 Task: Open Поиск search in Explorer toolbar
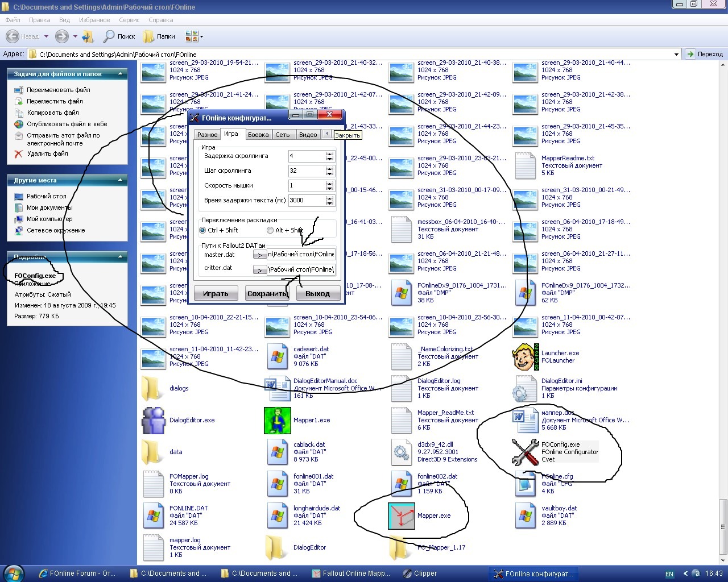[119, 36]
